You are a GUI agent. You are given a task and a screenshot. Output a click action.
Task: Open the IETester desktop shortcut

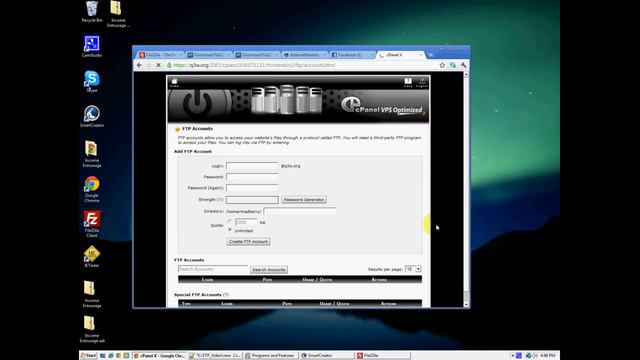(92, 256)
